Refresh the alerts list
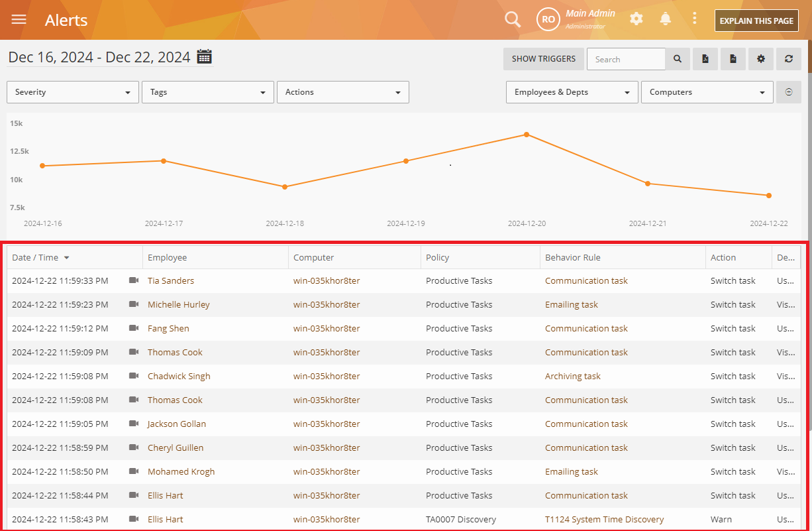The width and height of the screenshot is (812, 531). 789,59
